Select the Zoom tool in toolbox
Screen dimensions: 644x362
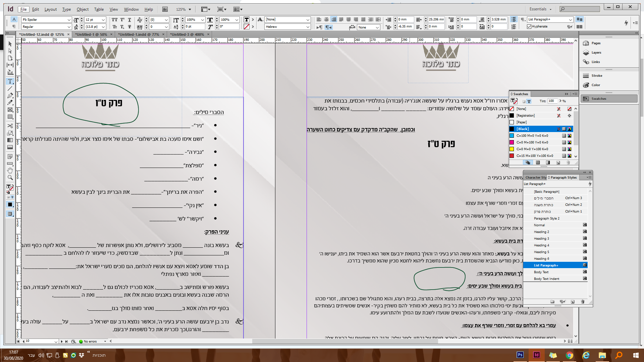click(x=10, y=178)
